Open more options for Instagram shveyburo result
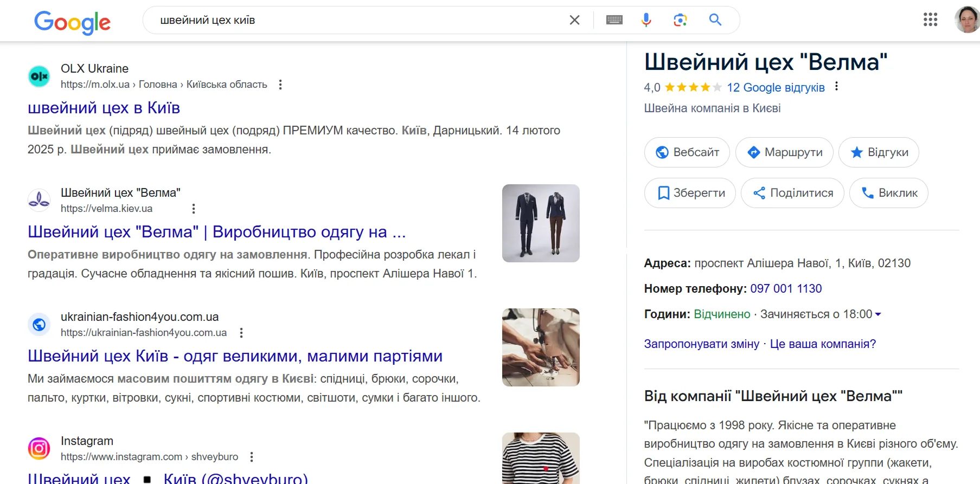 pyautogui.click(x=252, y=457)
